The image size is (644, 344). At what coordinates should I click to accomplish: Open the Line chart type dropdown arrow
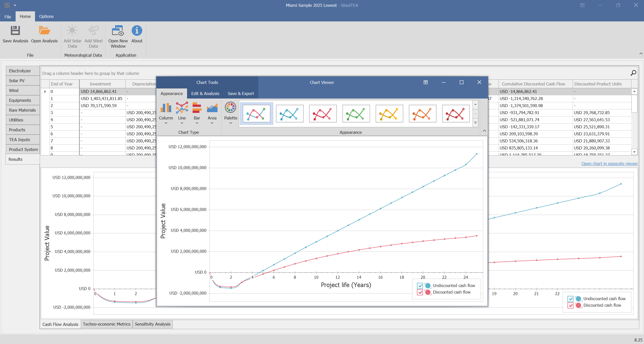pos(182,122)
